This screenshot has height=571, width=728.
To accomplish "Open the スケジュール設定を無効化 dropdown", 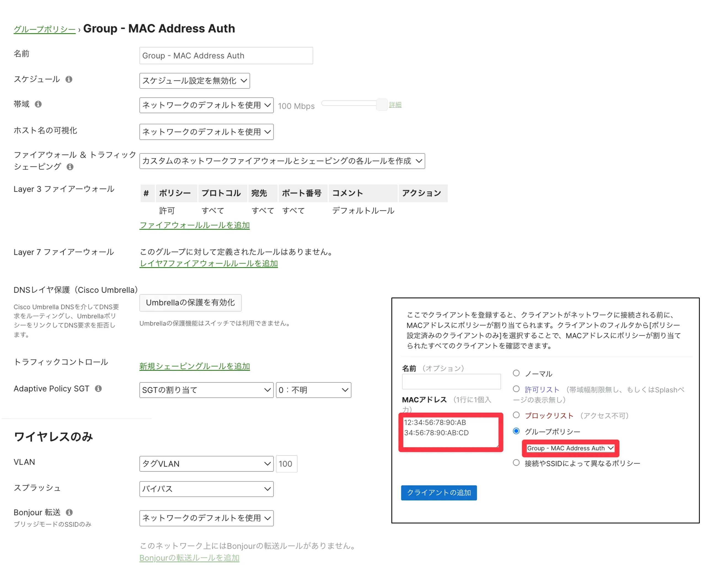I will 194,81.
